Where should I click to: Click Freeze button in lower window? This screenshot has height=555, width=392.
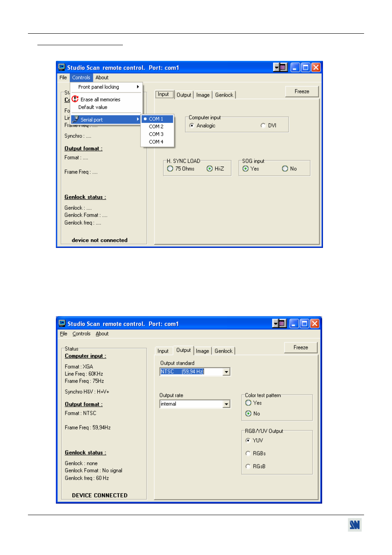point(301,347)
